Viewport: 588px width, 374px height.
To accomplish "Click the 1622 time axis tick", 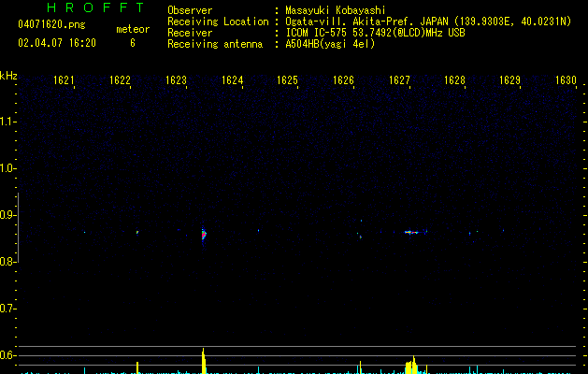I will click(x=120, y=80).
